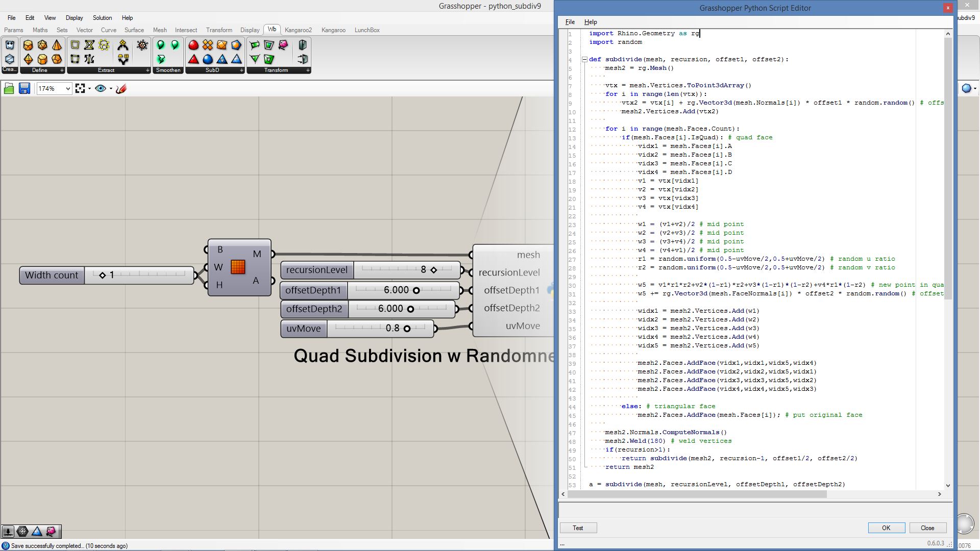Click the recursionLevel slider handle
980x551 pixels.
tap(434, 270)
